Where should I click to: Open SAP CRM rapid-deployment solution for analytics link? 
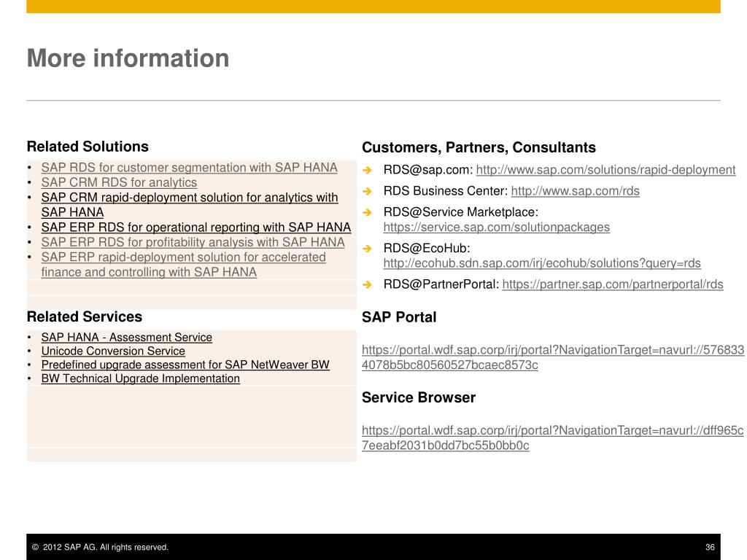click(x=190, y=205)
